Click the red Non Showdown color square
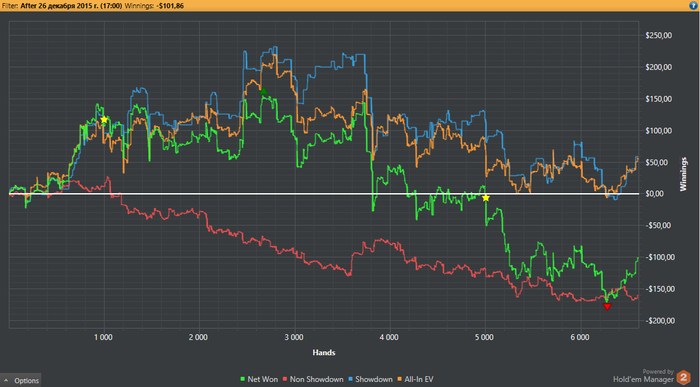 [x=285, y=379]
